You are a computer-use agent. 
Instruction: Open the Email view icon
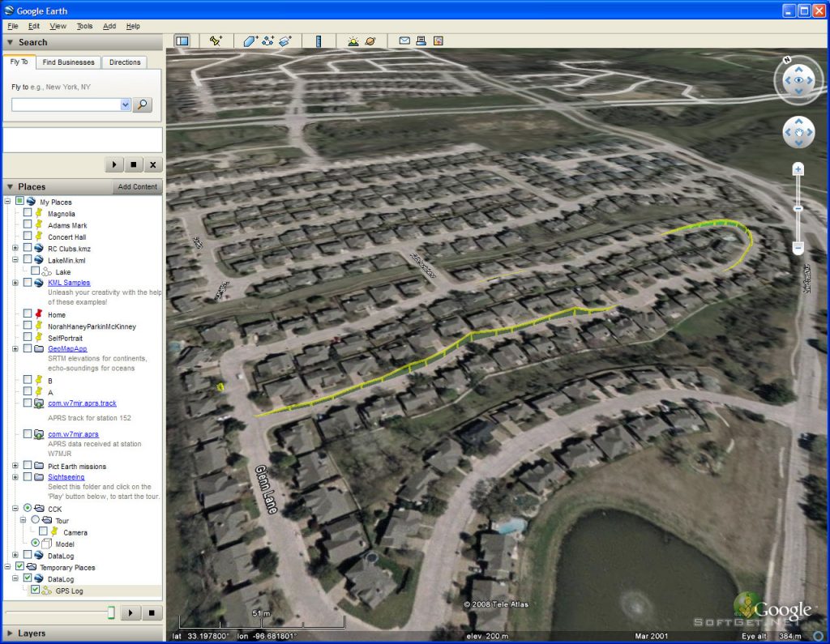click(x=404, y=41)
